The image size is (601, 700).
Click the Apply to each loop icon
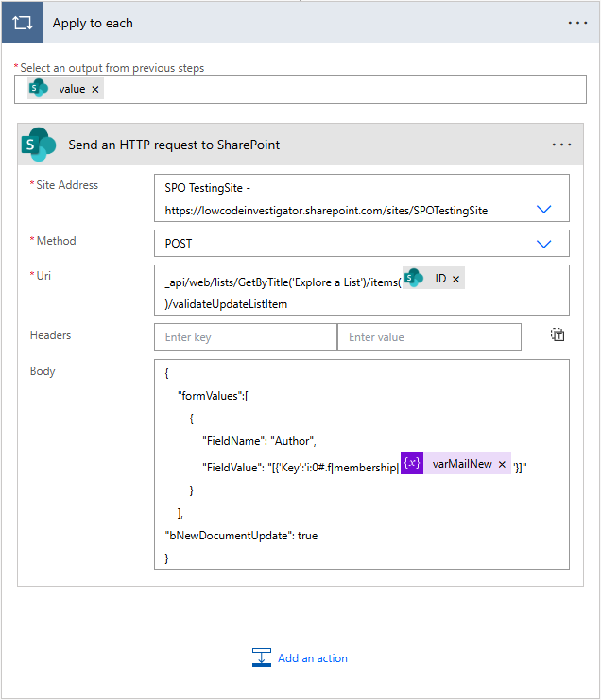22,23
